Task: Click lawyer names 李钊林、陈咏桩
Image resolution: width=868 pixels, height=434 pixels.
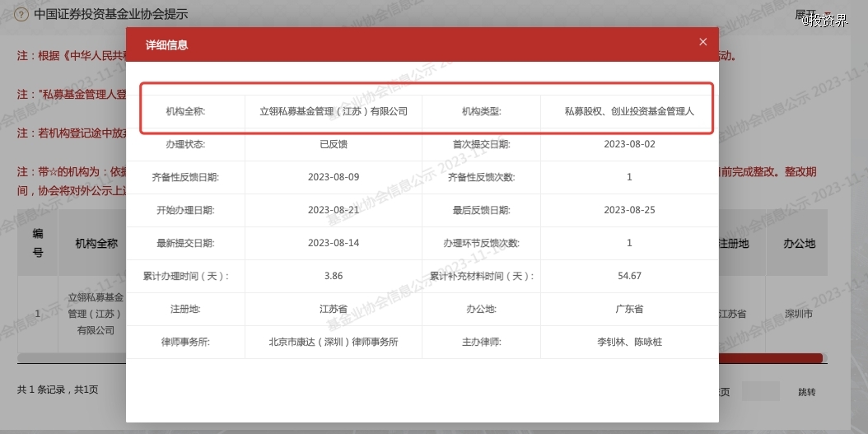Action: (629, 342)
